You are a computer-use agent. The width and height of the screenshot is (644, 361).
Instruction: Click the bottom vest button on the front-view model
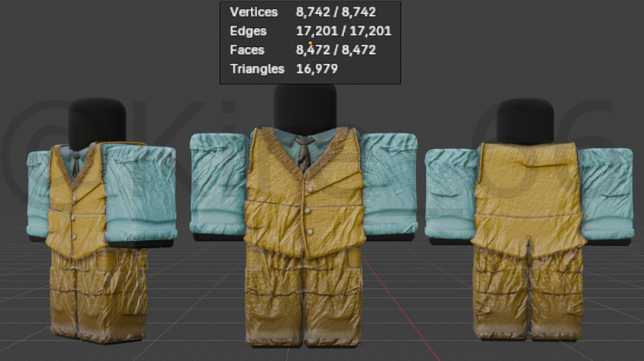coord(310,232)
